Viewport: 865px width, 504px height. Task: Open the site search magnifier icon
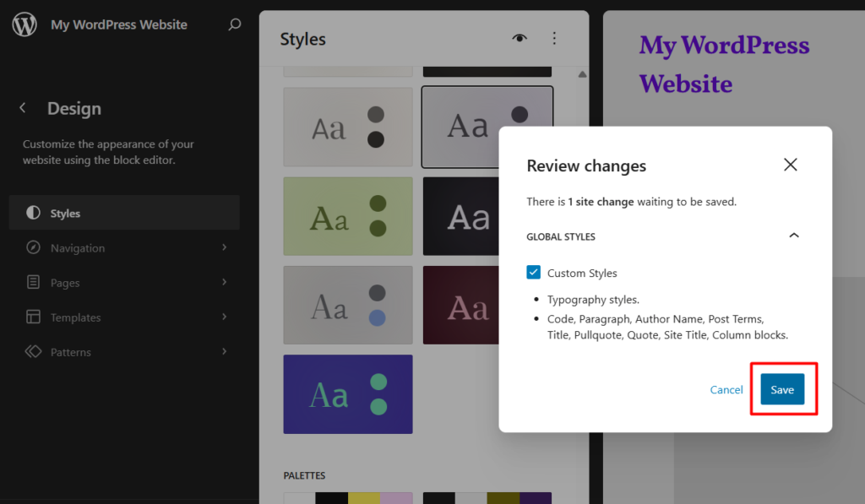click(235, 24)
